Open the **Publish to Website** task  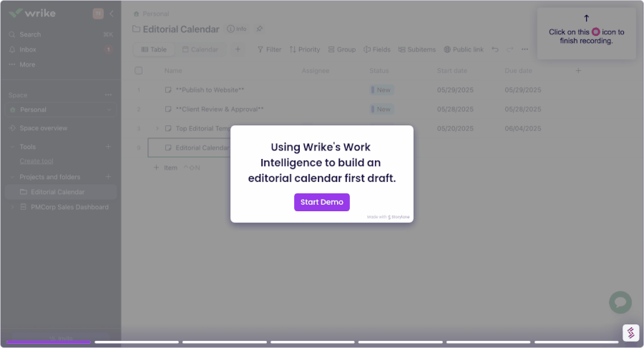pos(210,90)
